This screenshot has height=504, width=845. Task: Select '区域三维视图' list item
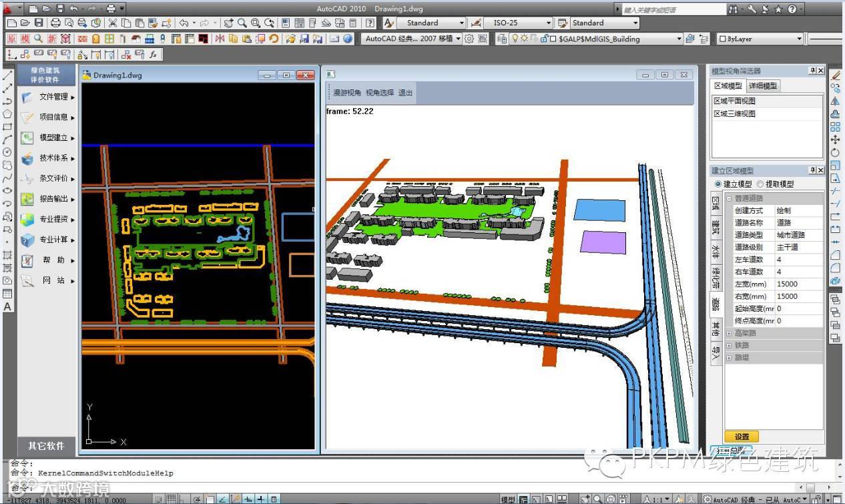click(x=768, y=113)
